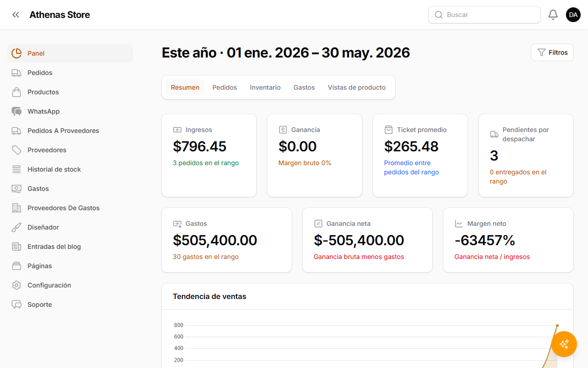Go to Panel in the sidebar
The height and width of the screenshot is (368, 588).
pos(70,53)
